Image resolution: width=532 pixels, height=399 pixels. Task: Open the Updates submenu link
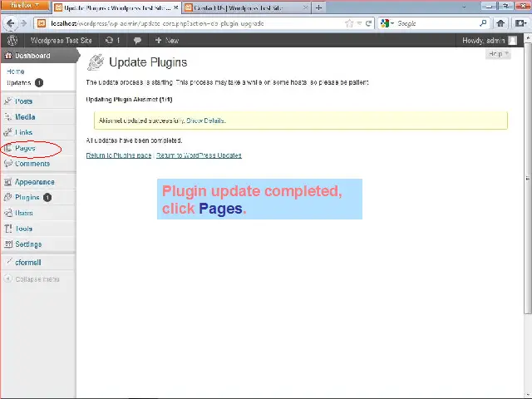point(18,83)
